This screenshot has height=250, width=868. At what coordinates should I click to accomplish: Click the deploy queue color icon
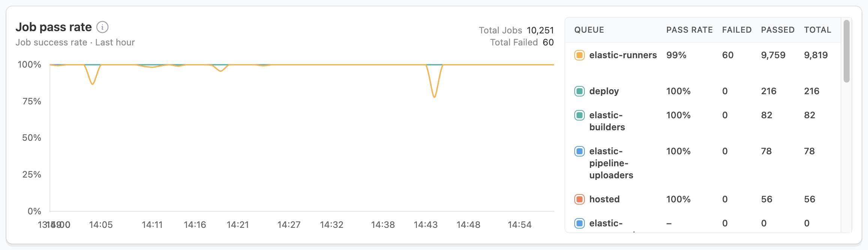click(x=580, y=91)
